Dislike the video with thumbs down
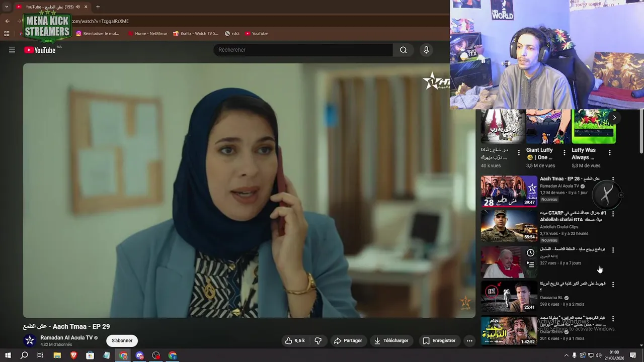This screenshot has height=362, width=644. [x=318, y=341]
